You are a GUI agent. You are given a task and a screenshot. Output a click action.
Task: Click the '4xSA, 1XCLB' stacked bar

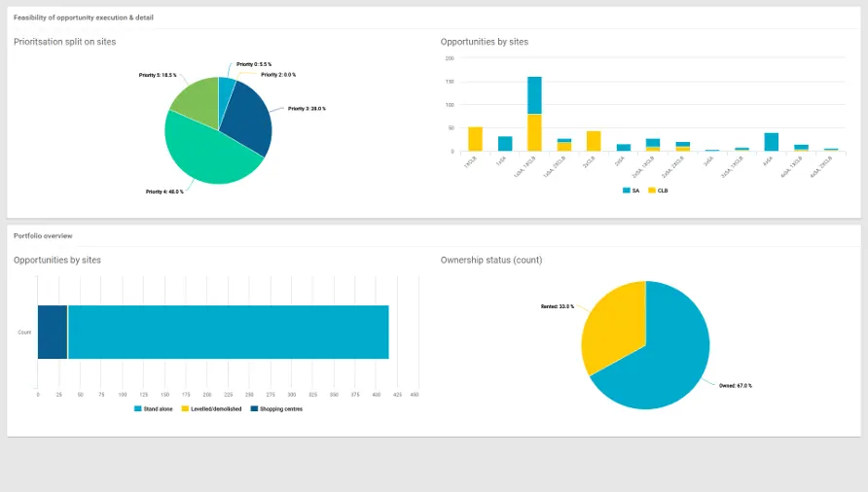tap(801, 148)
